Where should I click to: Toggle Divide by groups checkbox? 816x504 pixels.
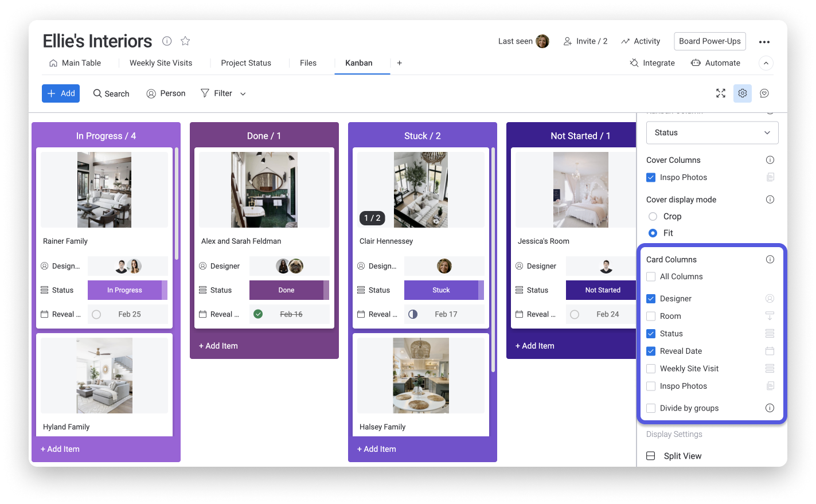click(x=651, y=408)
